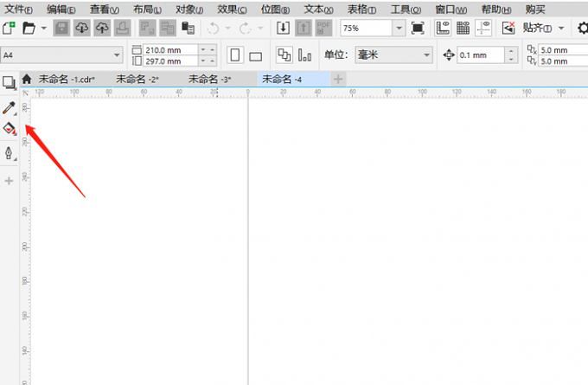This screenshot has width=588, height=385.
Task: Switch to the 未命名 -3* tab
Action: (209, 79)
